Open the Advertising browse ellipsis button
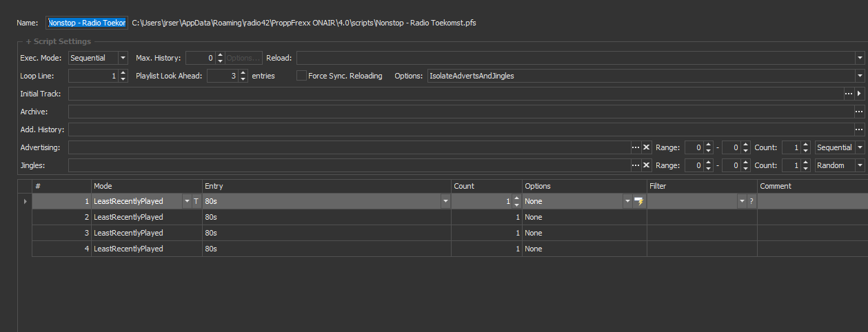The height and width of the screenshot is (332, 868). tap(636, 147)
